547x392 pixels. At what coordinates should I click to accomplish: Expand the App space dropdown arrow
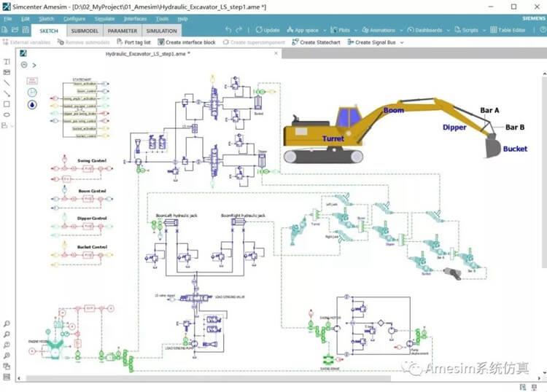coord(325,31)
